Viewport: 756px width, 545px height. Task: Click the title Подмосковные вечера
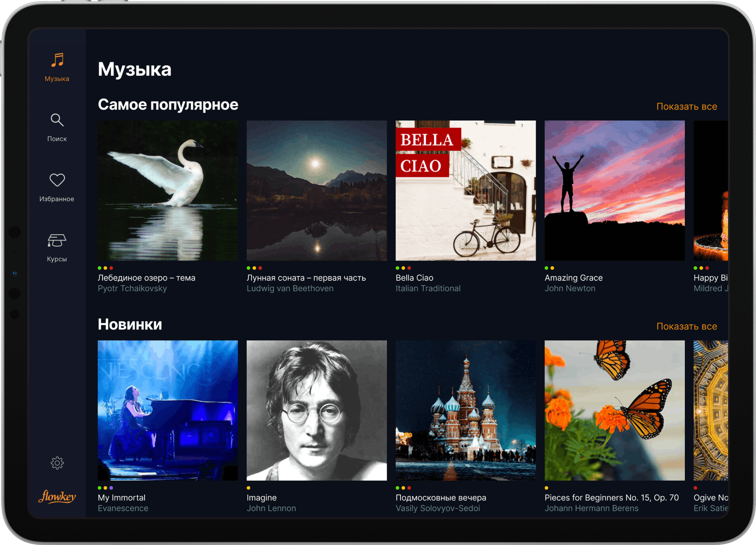[x=441, y=498]
